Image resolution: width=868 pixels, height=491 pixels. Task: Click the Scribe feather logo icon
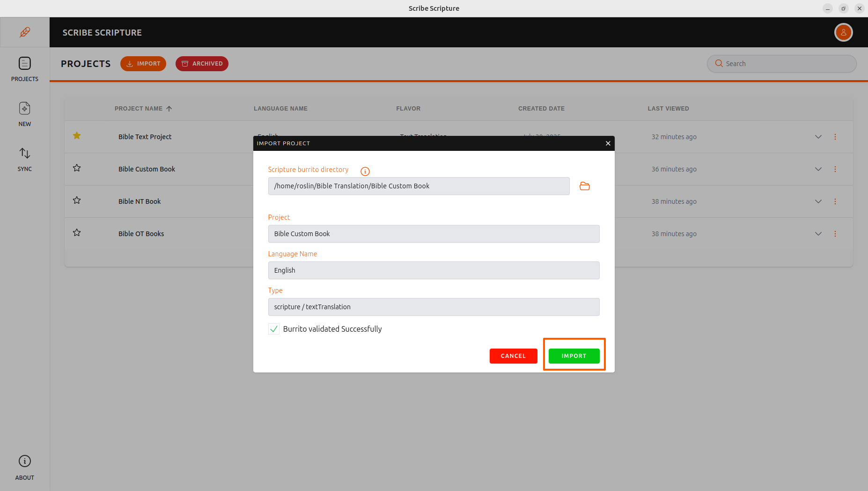tap(25, 32)
